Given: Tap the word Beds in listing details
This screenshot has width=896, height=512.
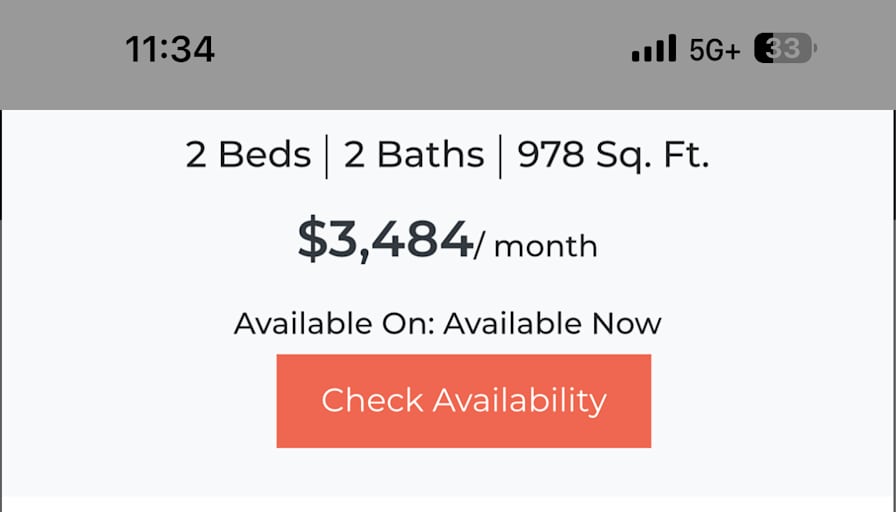Looking at the screenshot, I should pos(265,154).
